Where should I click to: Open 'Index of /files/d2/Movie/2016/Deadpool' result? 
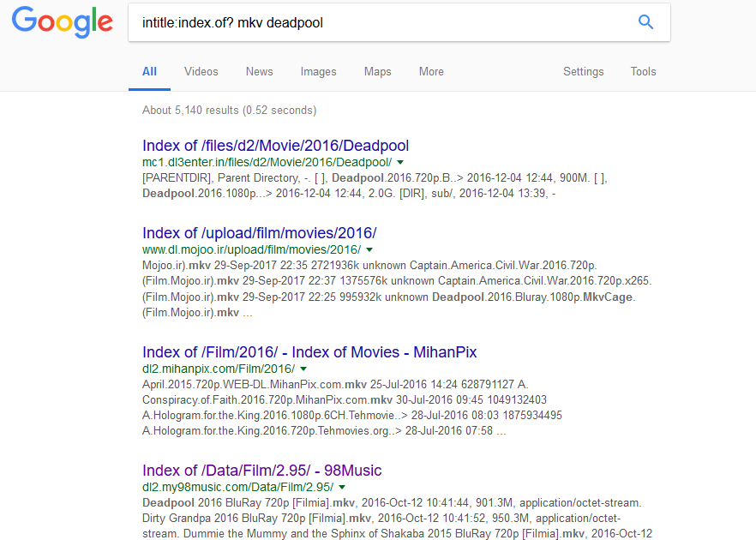click(275, 146)
